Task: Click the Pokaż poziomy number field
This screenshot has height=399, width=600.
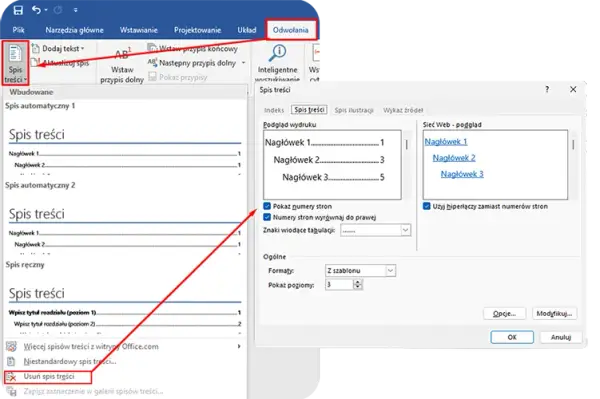Action: (x=339, y=285)
